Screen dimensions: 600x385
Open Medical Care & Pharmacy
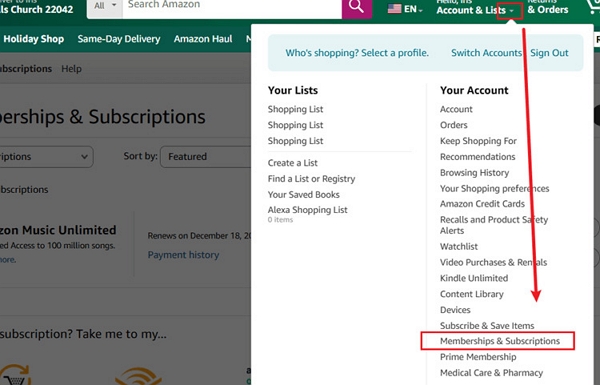pos(491,373)
